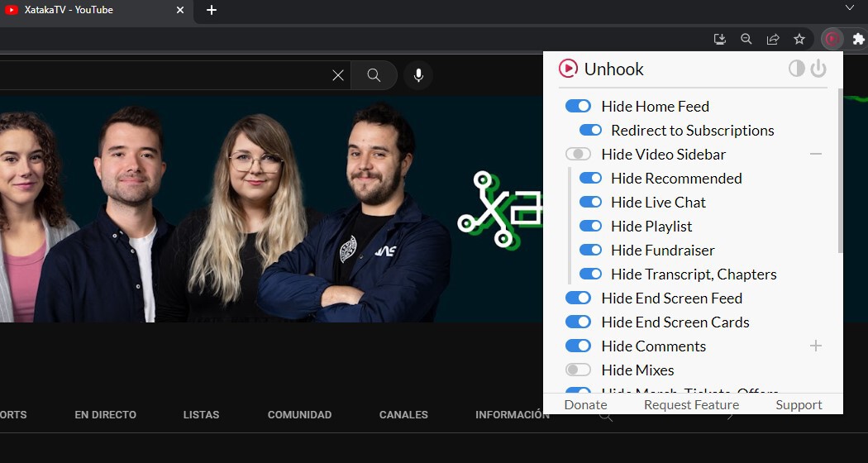
Task: Bookmark this page with the star icon
Action: (799, 39)
